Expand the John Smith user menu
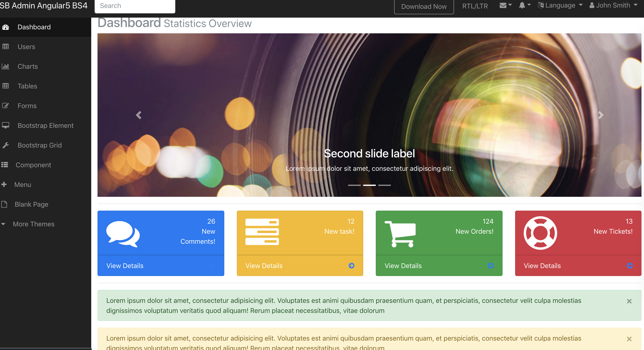The image size is (644, 350). [613, 5]
